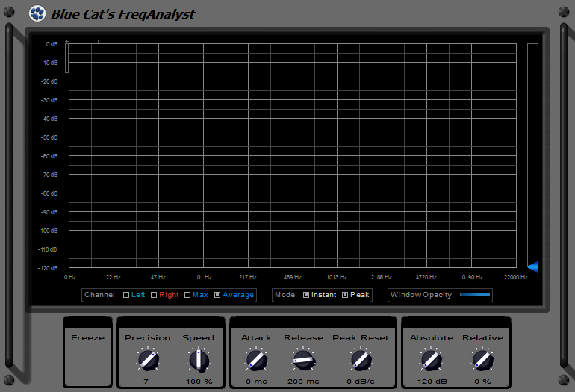
Task: Click the Release knob
Action: (x=304, y=360)
